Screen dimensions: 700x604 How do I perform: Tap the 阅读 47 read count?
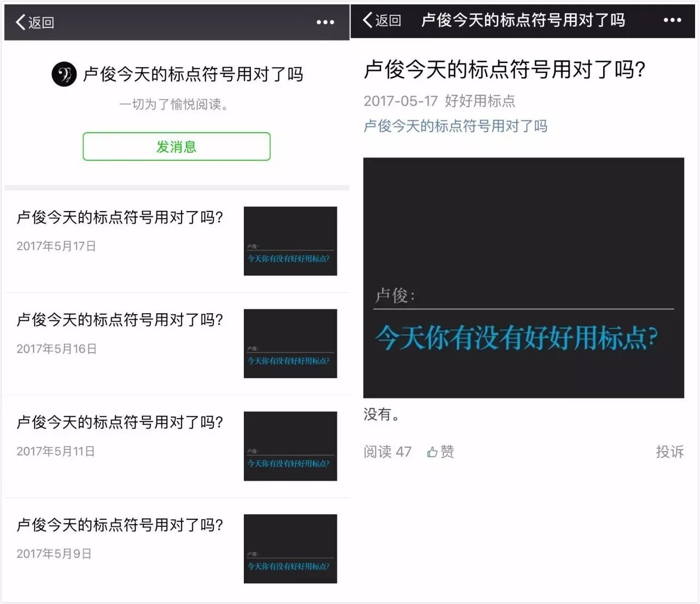(x=387, y=452)
